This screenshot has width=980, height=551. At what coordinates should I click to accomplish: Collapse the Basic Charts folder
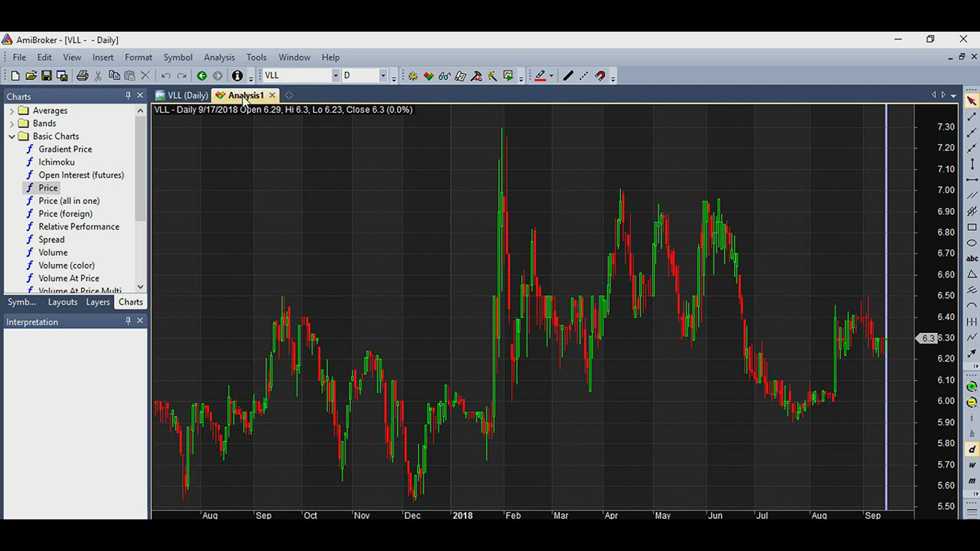pos(12,136)
